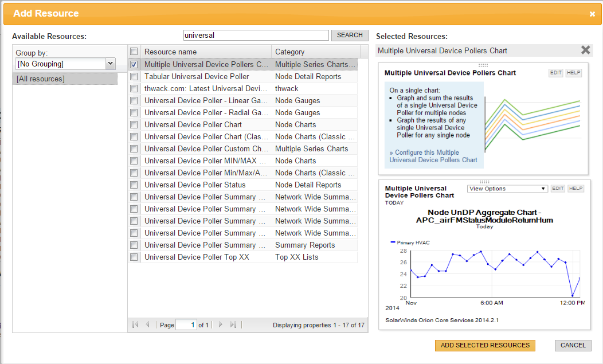The height and width of the screenshot is (364, 603).
Task: Sort by the Resource name column header
Action: coord(206,52)
